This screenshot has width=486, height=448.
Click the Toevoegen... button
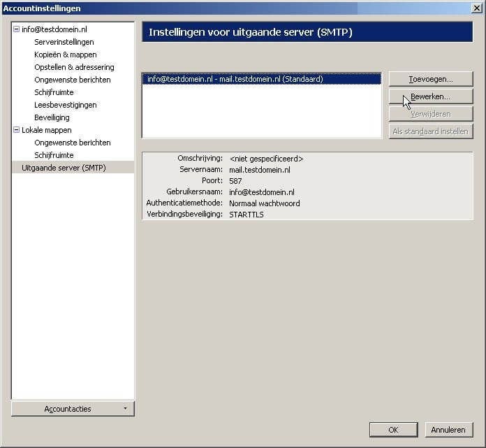click(431, 79)
